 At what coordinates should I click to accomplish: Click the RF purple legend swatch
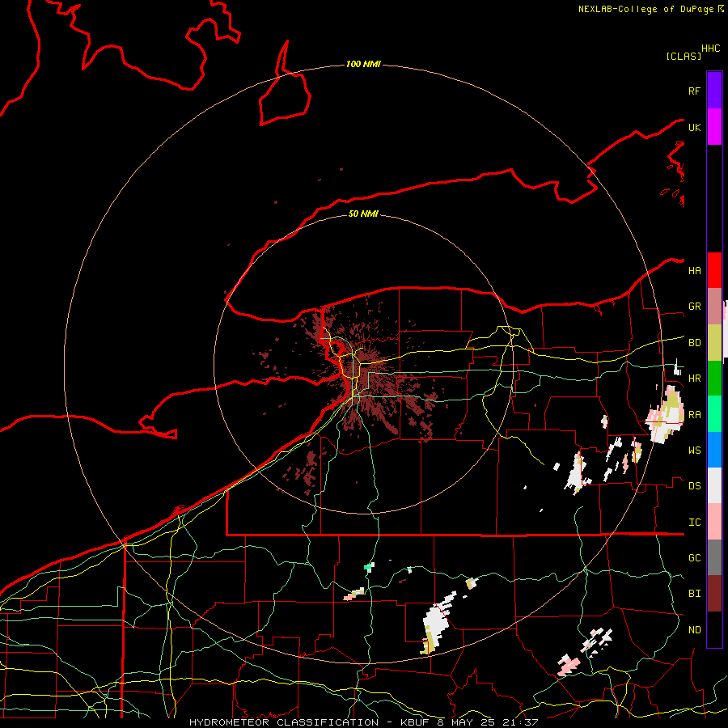714,91
